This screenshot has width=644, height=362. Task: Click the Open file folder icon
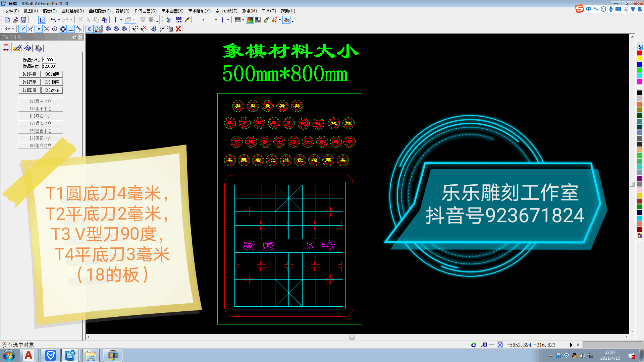tap(15, 20)
